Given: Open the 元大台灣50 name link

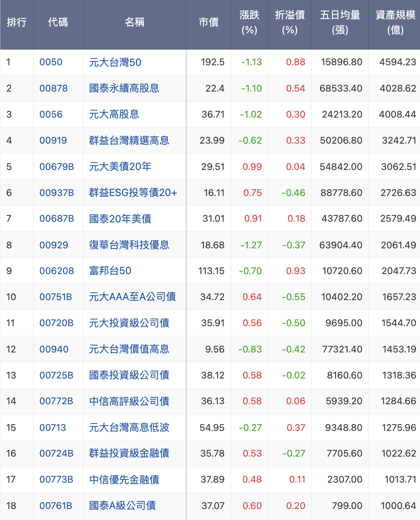Looking at the screenshot, I should tap(115, 62).
